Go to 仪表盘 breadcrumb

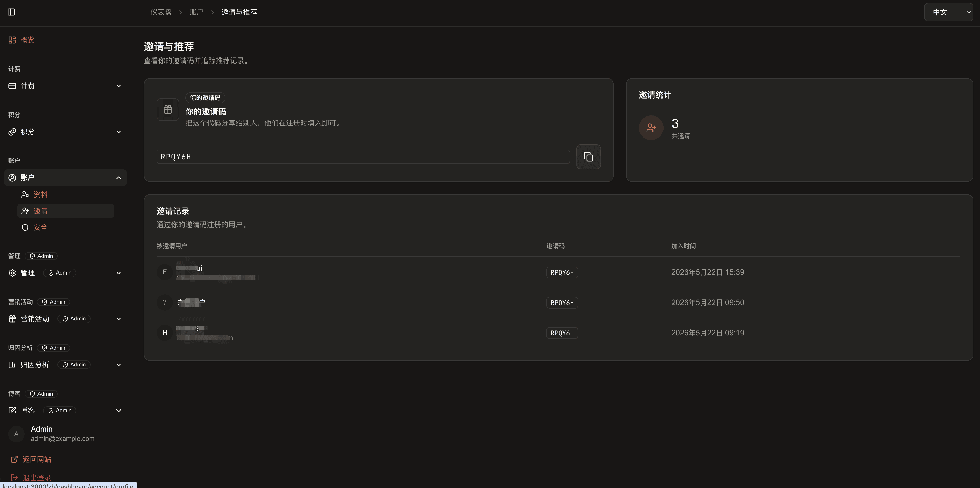[x=161, y=12]
